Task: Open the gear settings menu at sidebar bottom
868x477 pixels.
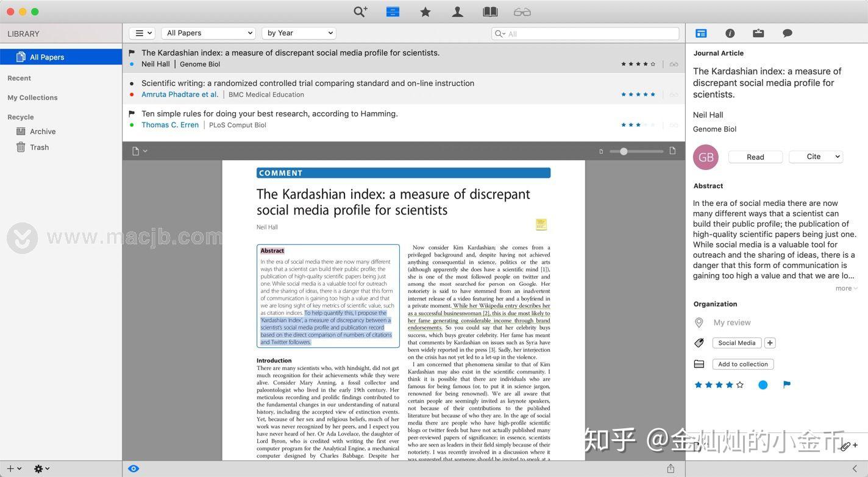Action: [x=41, y=468]
